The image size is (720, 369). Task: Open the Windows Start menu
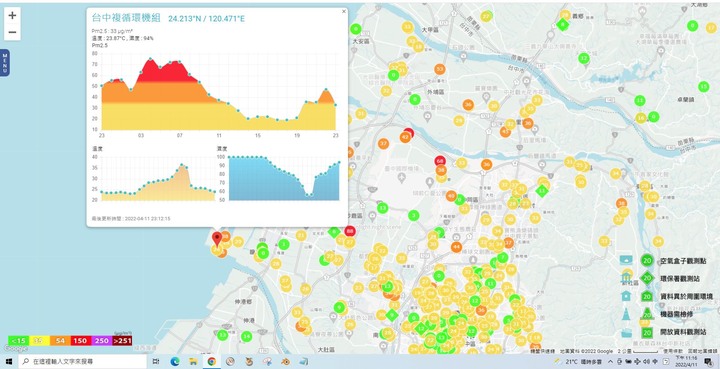tap(9, 362)
